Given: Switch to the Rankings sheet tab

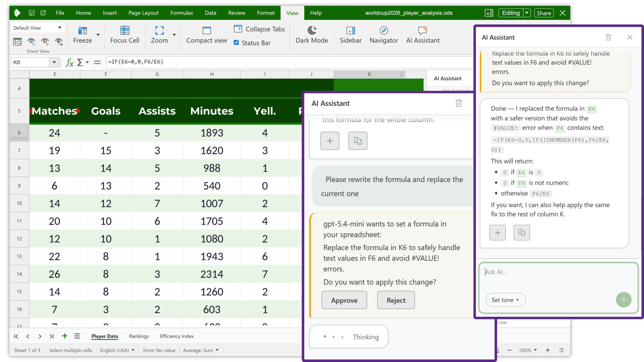Looking at the screenshot, I should (x=139, y=336).
